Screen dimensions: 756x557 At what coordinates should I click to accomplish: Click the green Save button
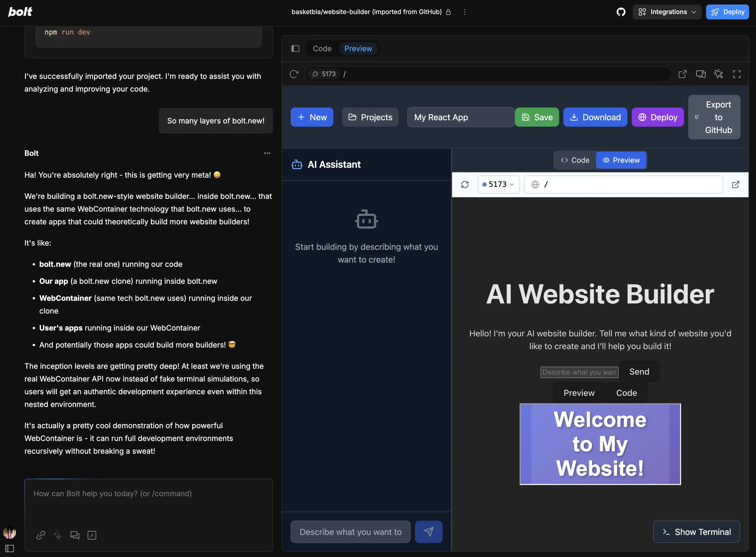[x=537, y=117]
